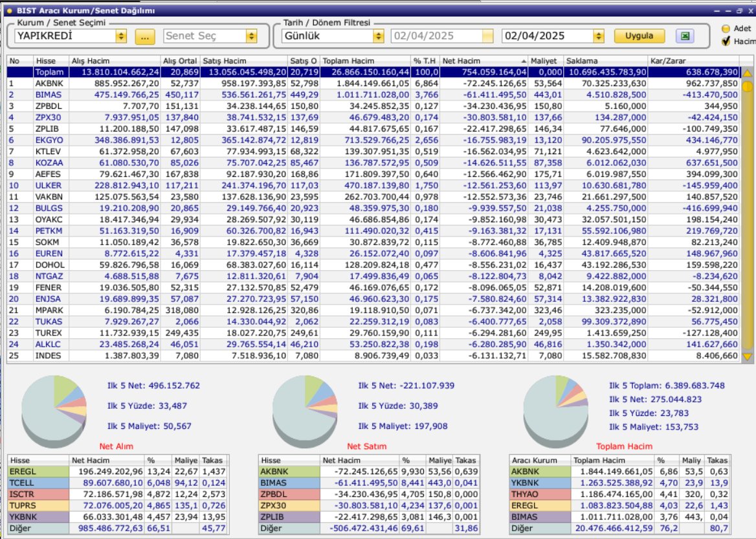Click the vertical scrollbar thumb of the table

click(748, 87)
